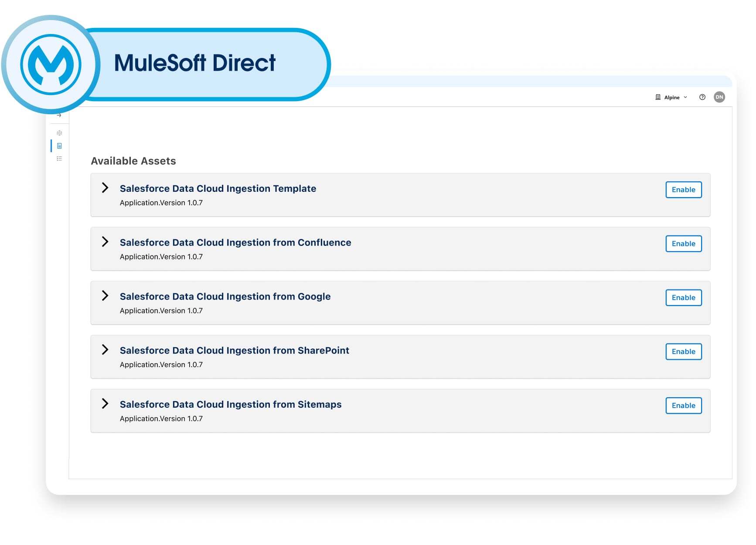Click the Salesforce Data Cloud Ingestion from SharePoint title
Screen dimensions: 756x545
[235, 351]
